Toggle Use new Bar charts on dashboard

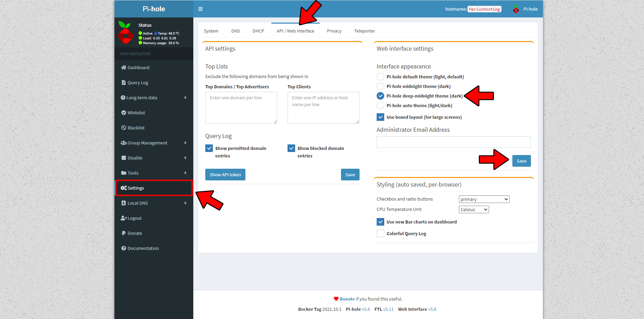(x=380, y=222)
